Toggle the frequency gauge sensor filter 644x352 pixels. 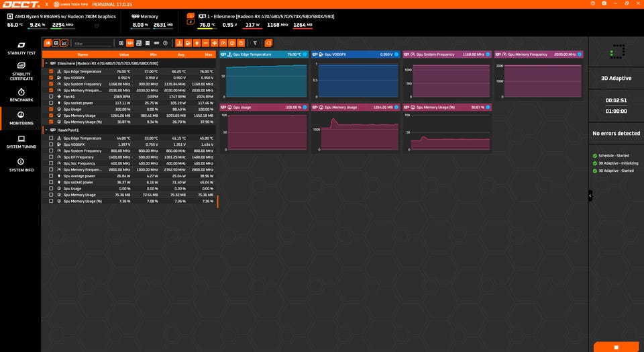point(223,43)
